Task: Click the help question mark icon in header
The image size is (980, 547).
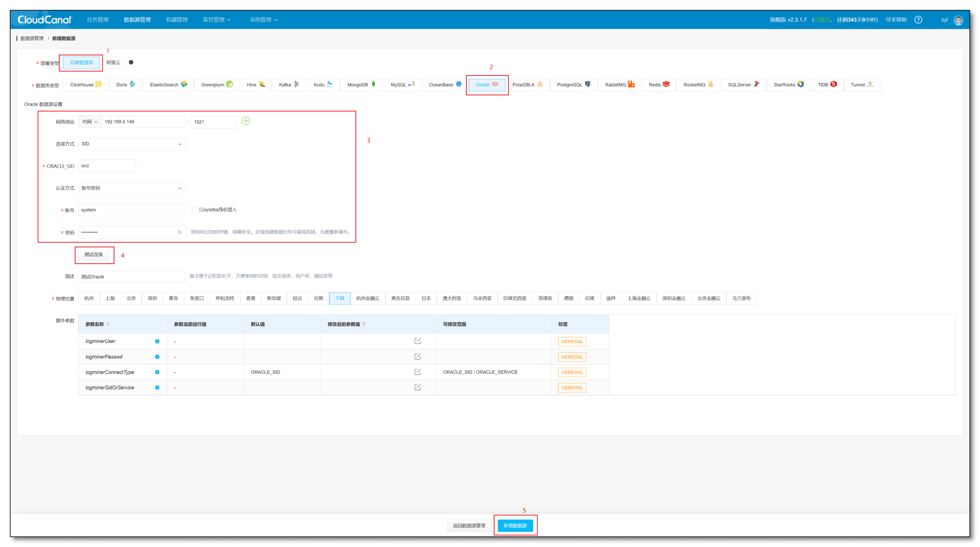Action: pos(918,20)
